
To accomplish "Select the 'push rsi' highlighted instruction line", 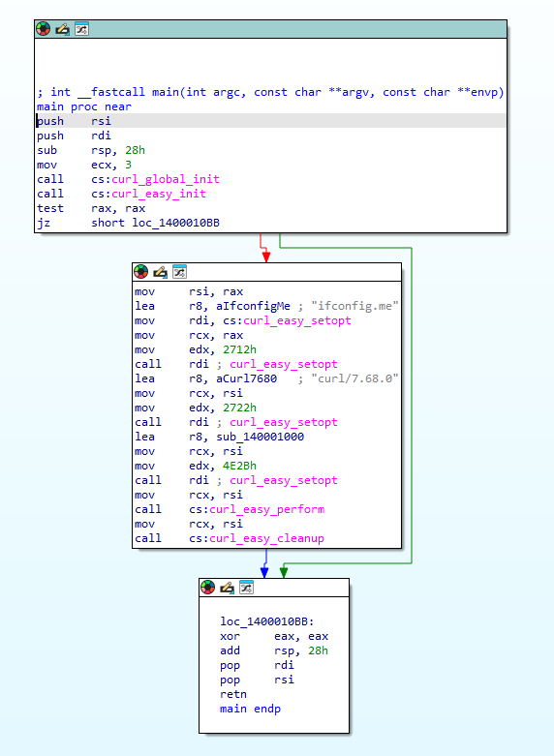I will (271, 121).
